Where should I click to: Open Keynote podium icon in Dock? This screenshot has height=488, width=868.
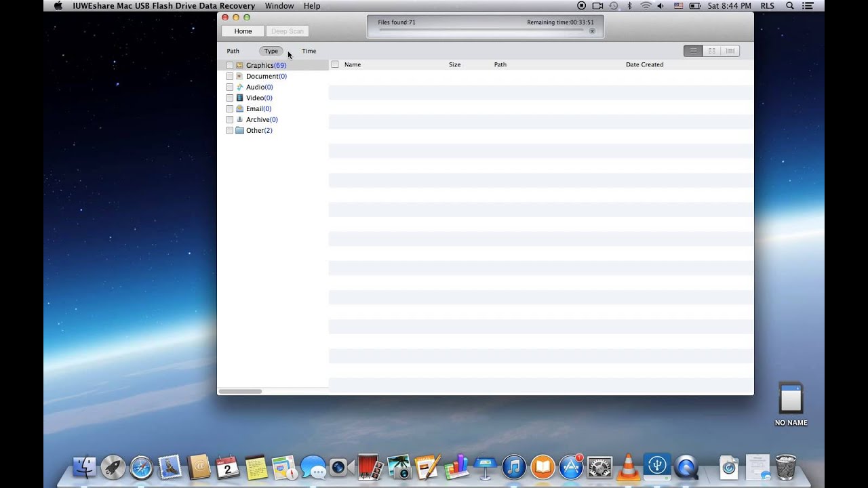click(x=486, y=467)
